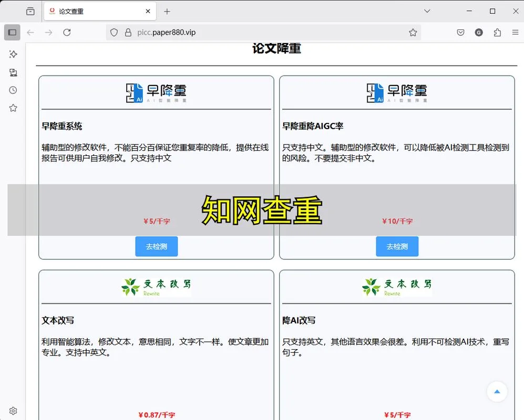Viewport: 524px width, 420px height.
Task: Minimize the browser window
Action: [x=469, y=11]
